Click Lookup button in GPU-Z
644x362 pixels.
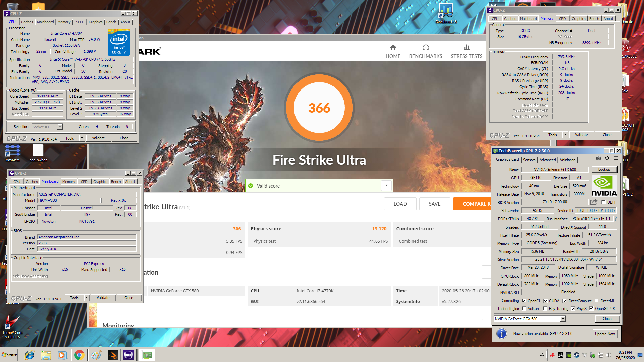[604, 169]
